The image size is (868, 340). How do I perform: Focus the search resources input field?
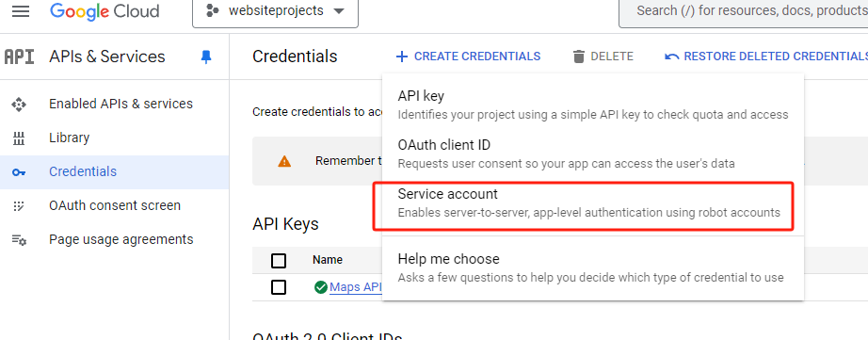[x=744, y=11]
